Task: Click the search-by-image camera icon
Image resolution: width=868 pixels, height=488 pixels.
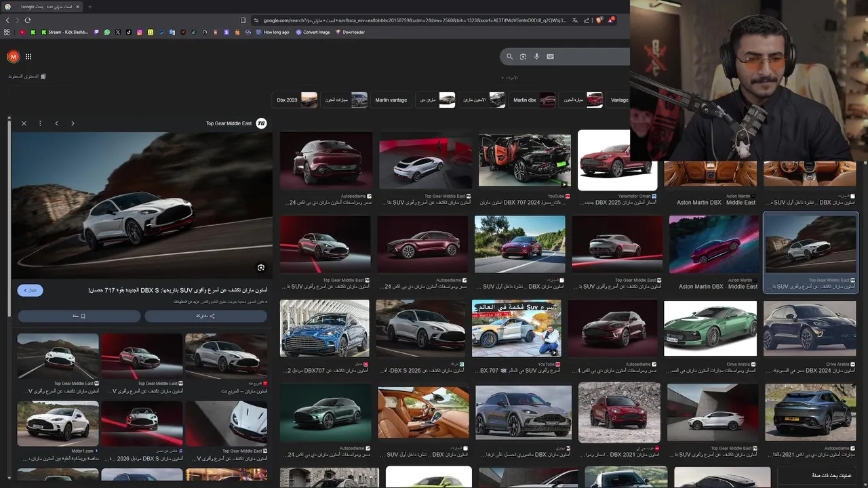Action: pyautogui.click(x=523, y=57)
